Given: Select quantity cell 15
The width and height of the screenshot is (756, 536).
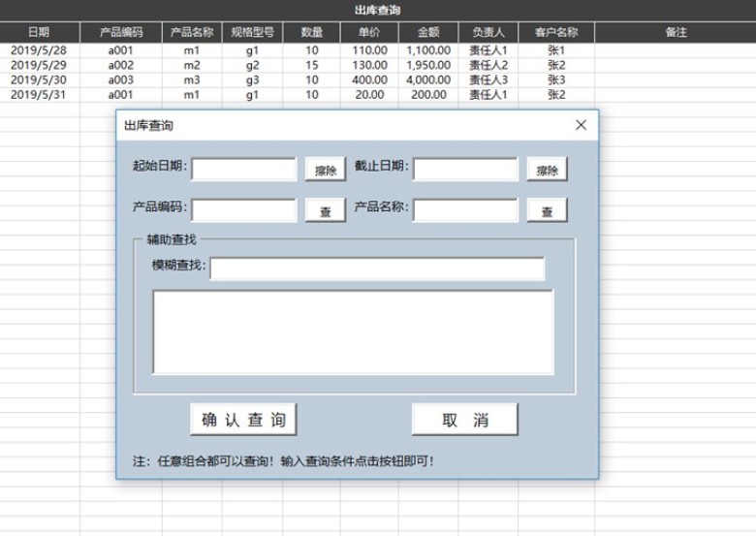Looking at the screenshot, I should [312, 65].
